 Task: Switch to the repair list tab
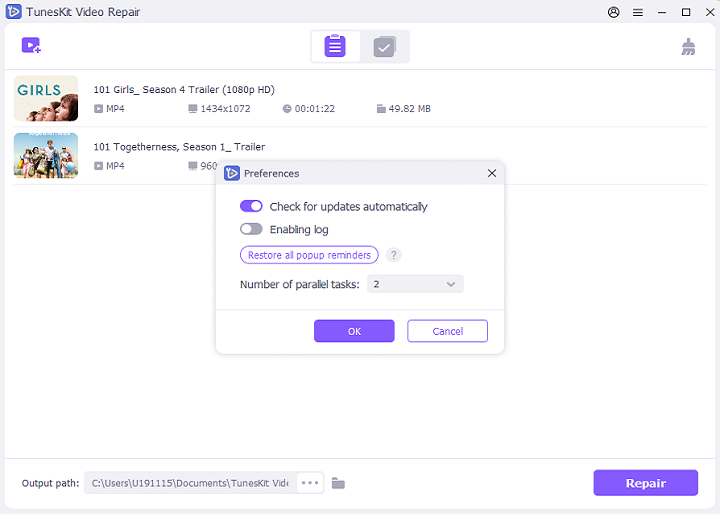(335, 46)
